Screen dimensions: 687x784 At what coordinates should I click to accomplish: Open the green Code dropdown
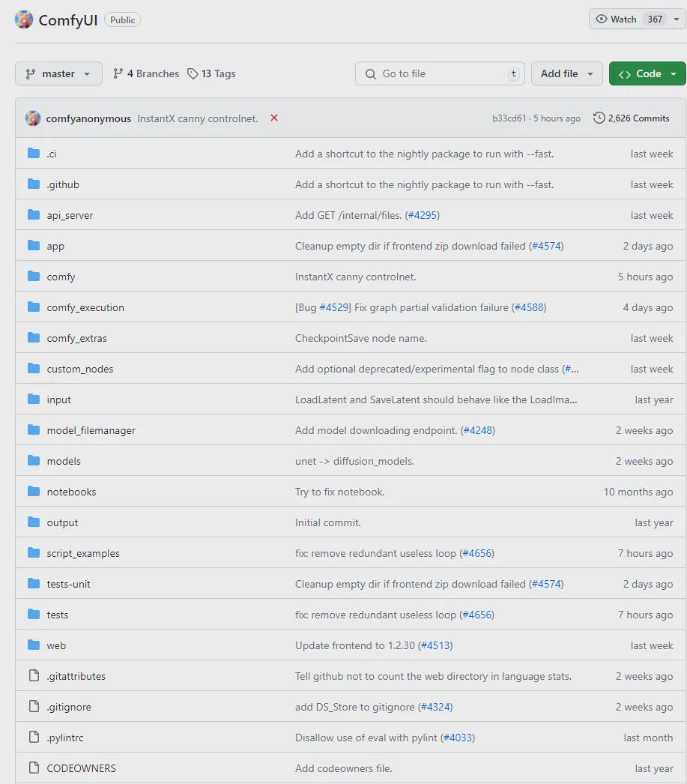click(647, 73)
